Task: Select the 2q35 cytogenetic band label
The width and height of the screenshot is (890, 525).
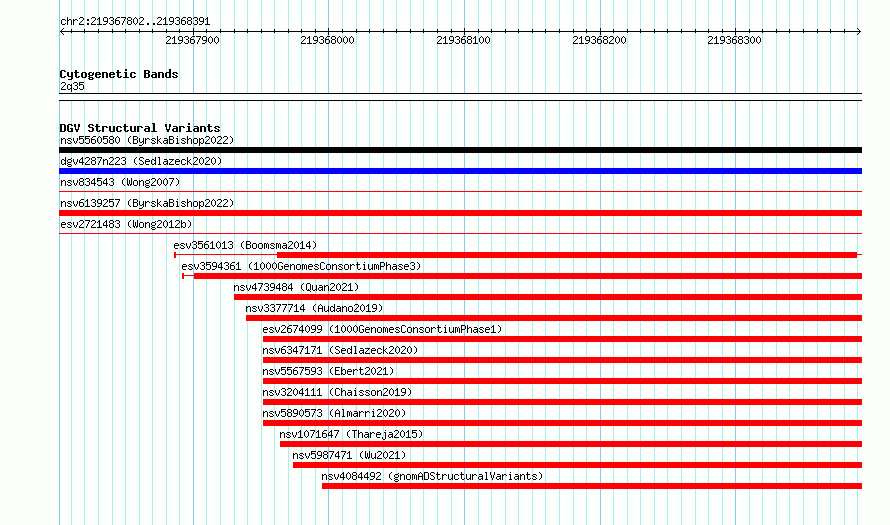Action: (x=72, y=86)
